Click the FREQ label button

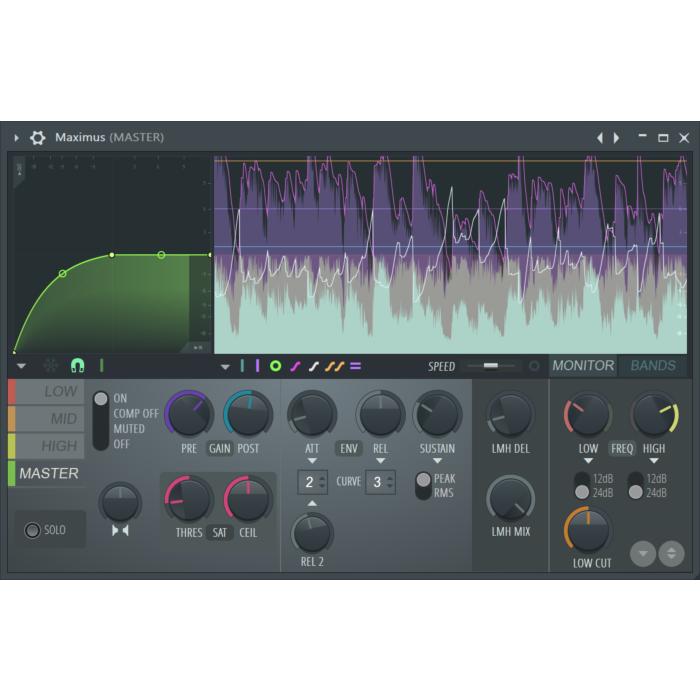622,448
